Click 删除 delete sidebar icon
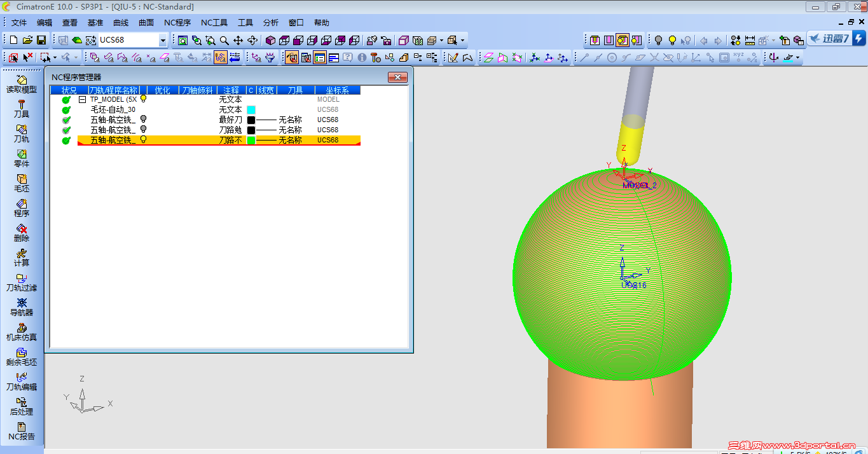This screenshot has width=868, height=454. coord(22,233)
